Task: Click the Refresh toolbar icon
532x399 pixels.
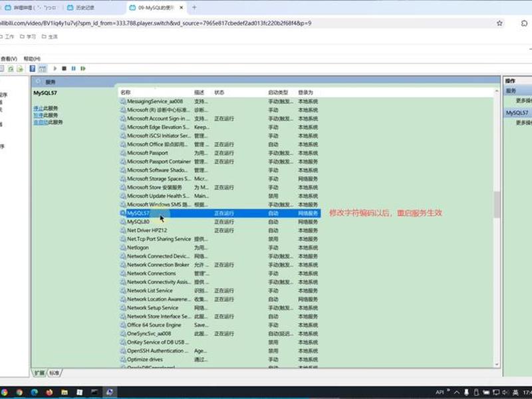Action: [11, 69]
